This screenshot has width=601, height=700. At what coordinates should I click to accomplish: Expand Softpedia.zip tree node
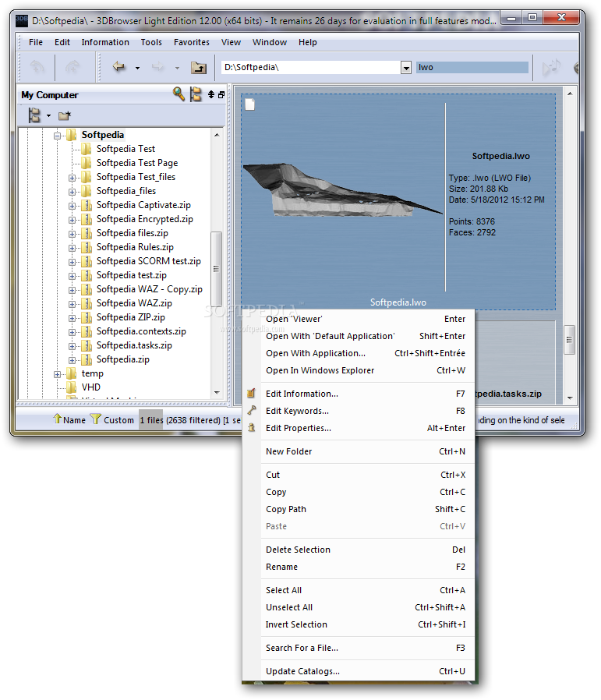click(72, 360)
